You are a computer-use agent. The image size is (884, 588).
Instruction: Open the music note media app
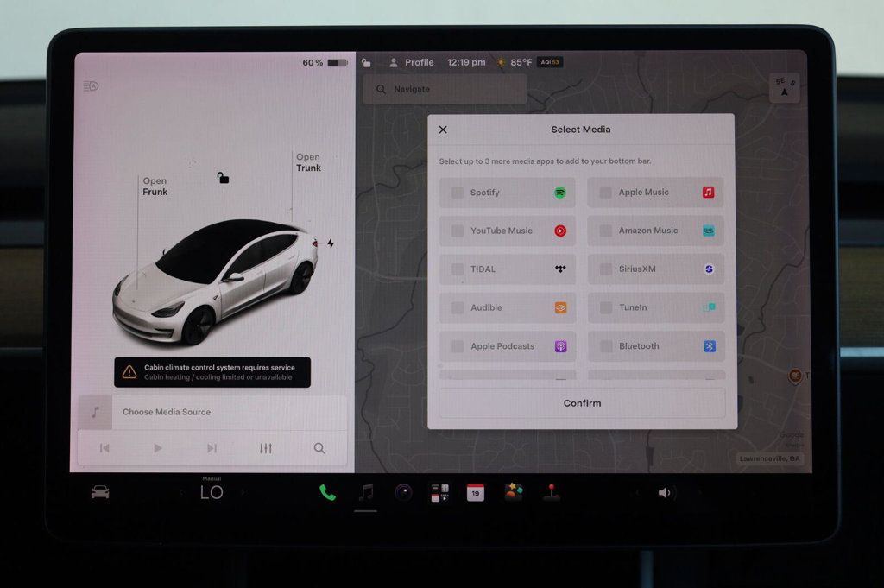[366, 492]
